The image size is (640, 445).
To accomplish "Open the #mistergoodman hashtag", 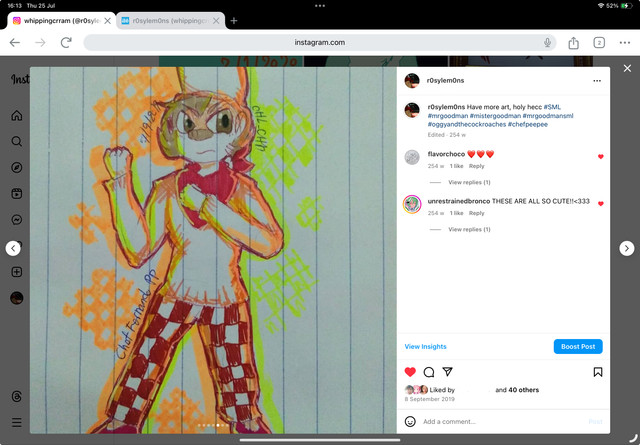I will tap(495, 116).
